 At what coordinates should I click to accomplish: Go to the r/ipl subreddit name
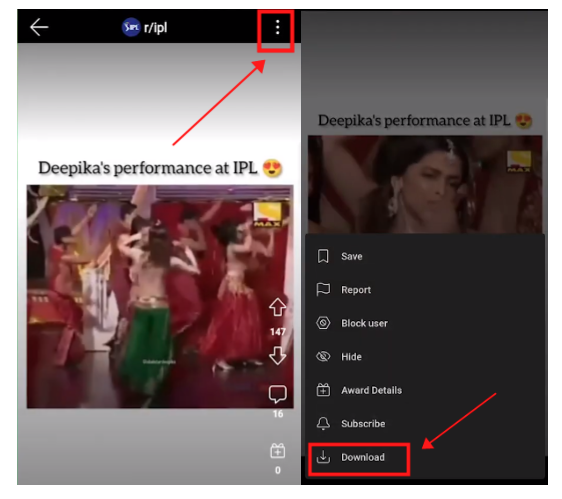point(155,28)
